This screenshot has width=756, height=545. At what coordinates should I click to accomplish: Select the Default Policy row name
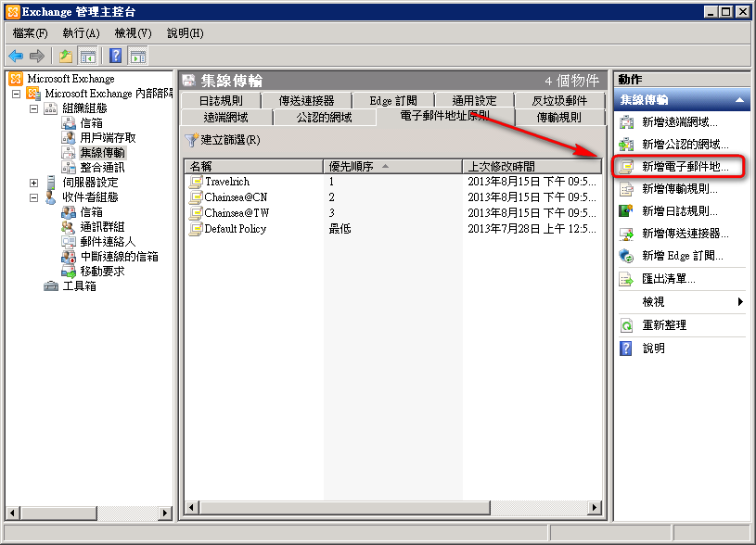[x=236, y=229]
